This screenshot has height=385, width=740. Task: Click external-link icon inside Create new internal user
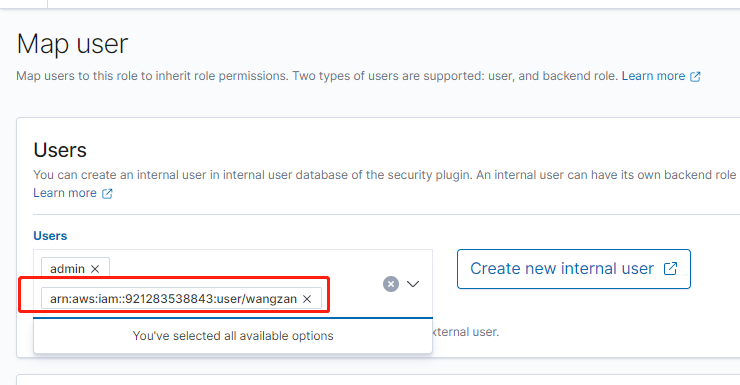pos(670,269)
